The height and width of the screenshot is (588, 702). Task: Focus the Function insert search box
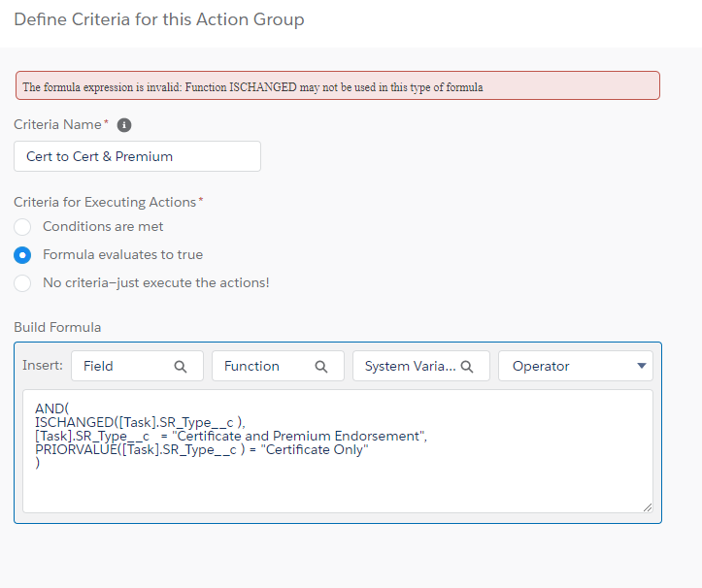pos(264,367)
